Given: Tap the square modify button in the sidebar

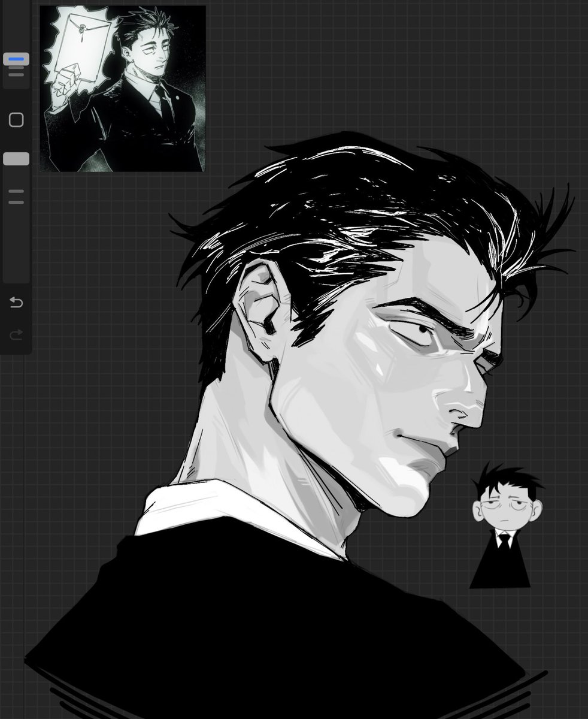Looking at the screenshot, I should click(x=16, y=120).
